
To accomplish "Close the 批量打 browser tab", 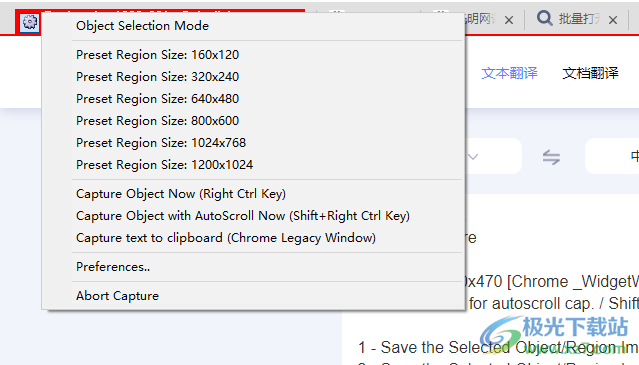I will [x=613, y=20].
